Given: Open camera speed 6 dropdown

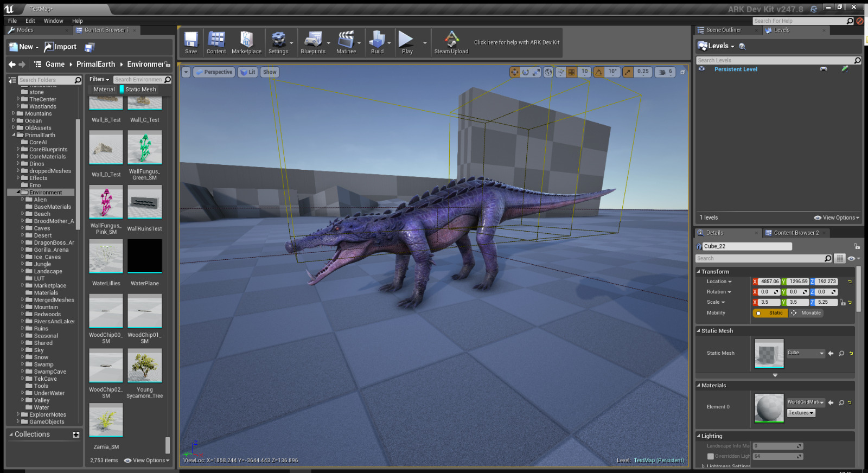Looking at the screenshot, I should pyautogui.click(x=666, y=72).
